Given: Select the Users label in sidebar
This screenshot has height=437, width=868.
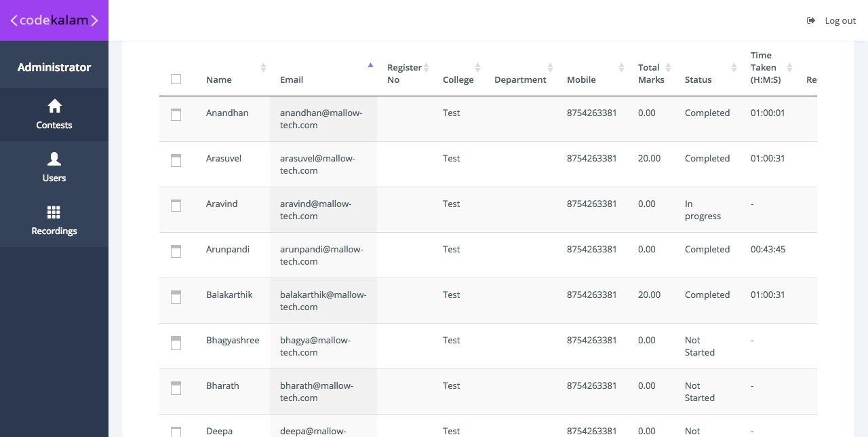Looking at the screenshot, I should tap(54, 178).
